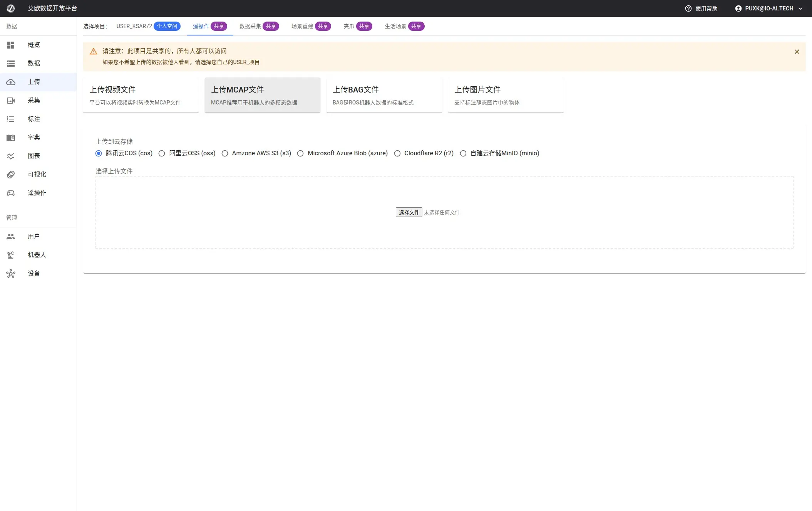The width and height of the screenshot is (812, 511).
Task: Choose the 上传视频文件 card
Action: coord(141,95)
